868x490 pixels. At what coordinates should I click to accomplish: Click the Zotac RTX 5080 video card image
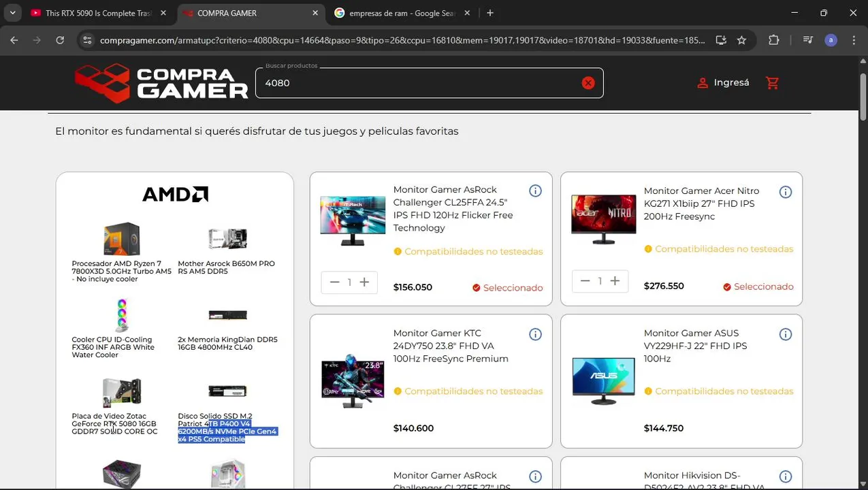122,392
